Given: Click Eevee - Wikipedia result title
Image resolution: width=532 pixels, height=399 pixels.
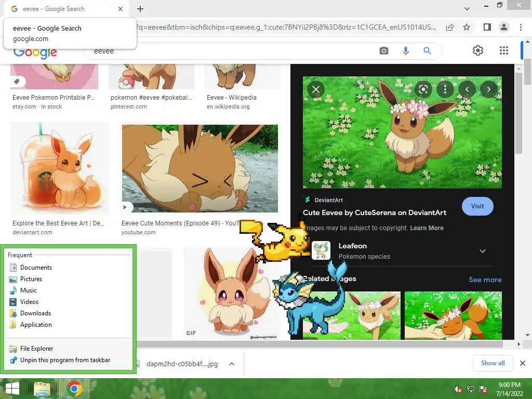Looking at the screenshot, I should (231, 98).
